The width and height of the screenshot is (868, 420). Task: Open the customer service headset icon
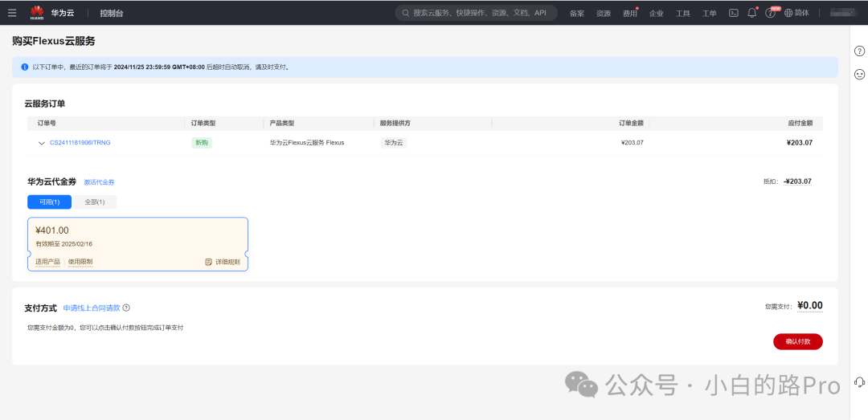pos(859,381)
